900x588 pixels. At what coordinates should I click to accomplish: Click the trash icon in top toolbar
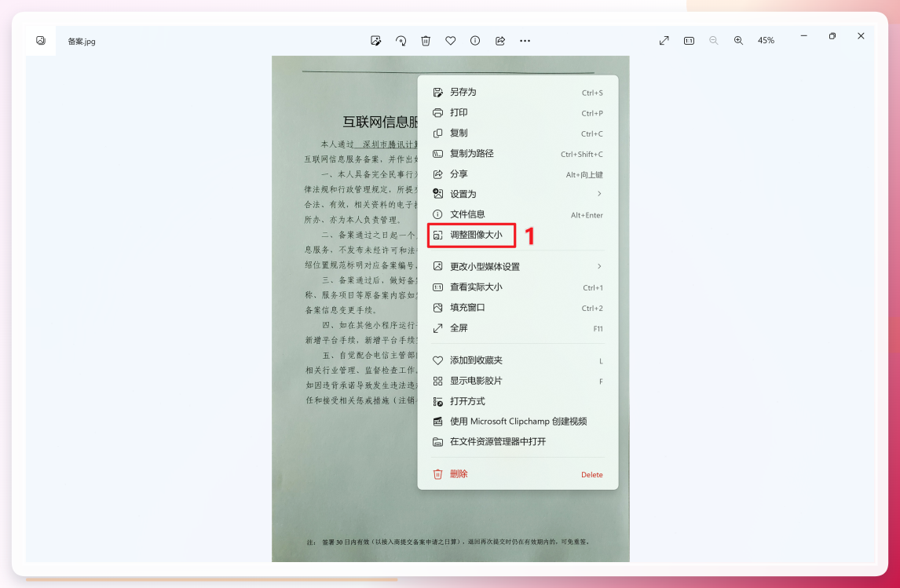point(426,41)
